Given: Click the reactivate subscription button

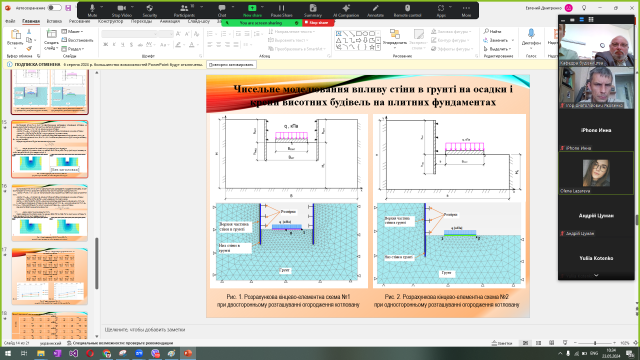Looking at the screenshot, I should point(231,64).
